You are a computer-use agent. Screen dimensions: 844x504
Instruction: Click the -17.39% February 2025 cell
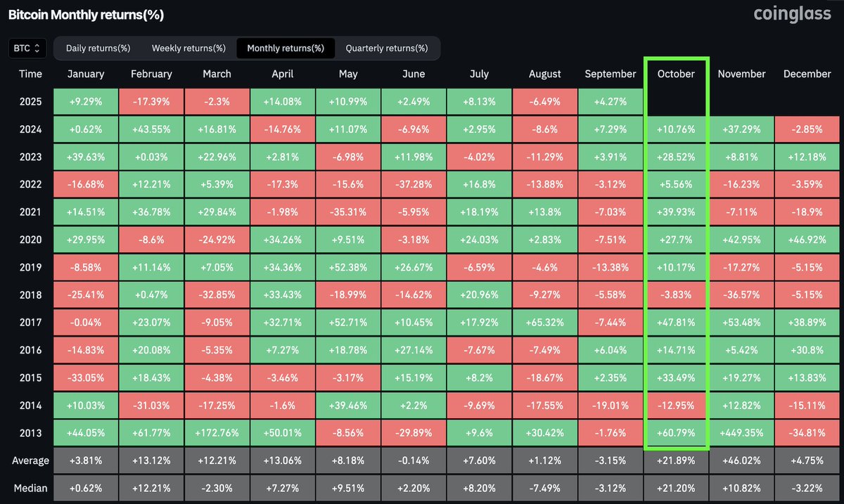tap(151, 101)
